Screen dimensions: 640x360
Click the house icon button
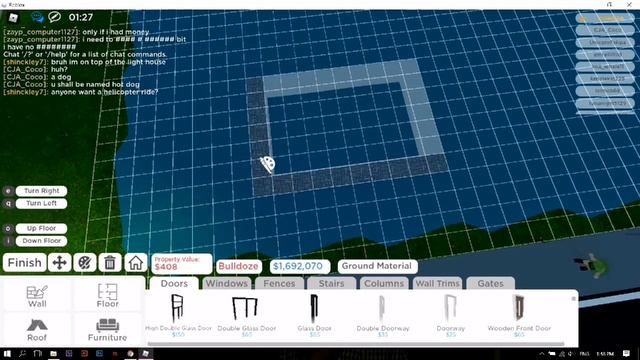(136, 262)
